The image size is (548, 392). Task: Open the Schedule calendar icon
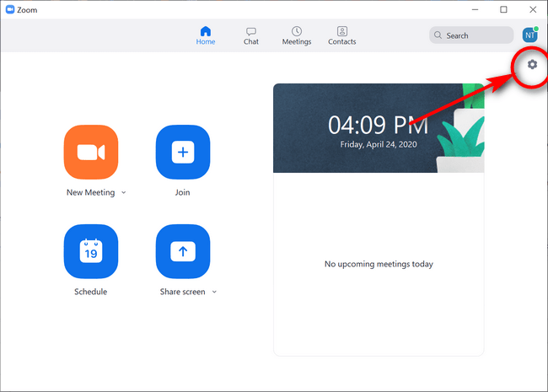[91, 251]
